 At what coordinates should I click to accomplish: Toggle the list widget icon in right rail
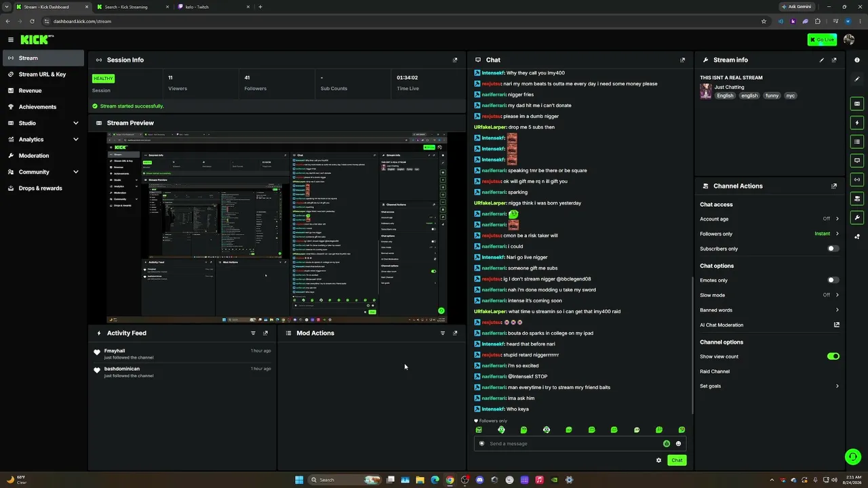(x=857, y=142)
